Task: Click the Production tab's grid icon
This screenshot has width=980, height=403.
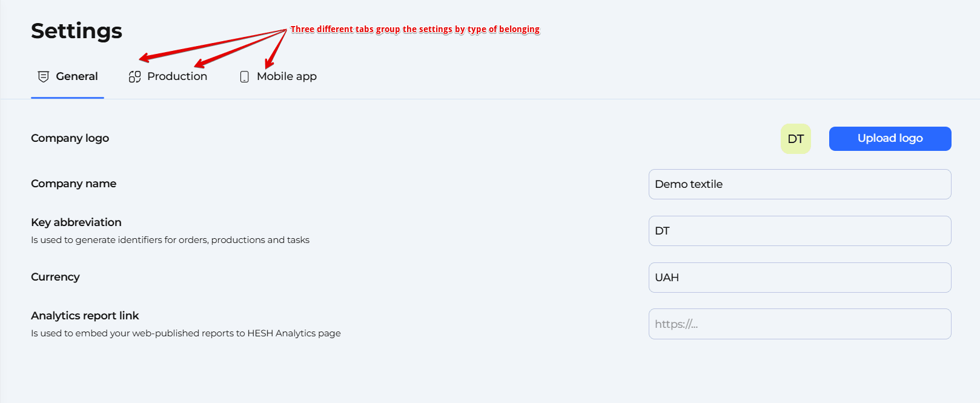Action: click(134, 76)
